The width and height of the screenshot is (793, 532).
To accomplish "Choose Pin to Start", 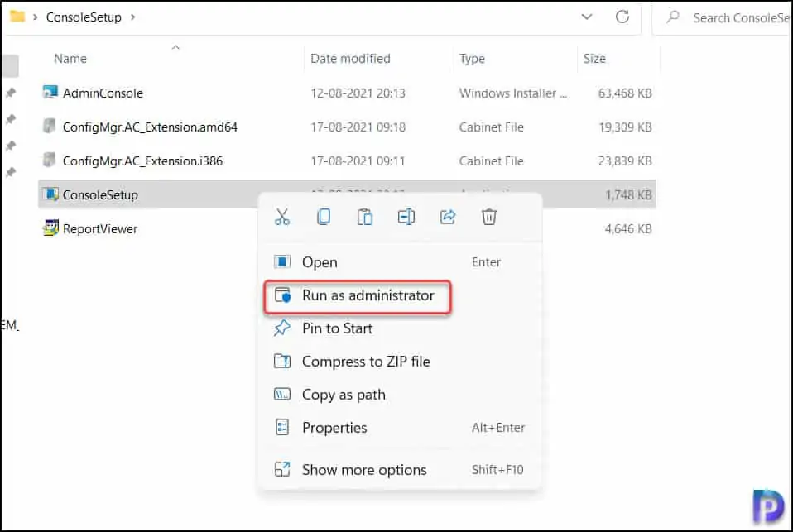I will pos(400,328).
